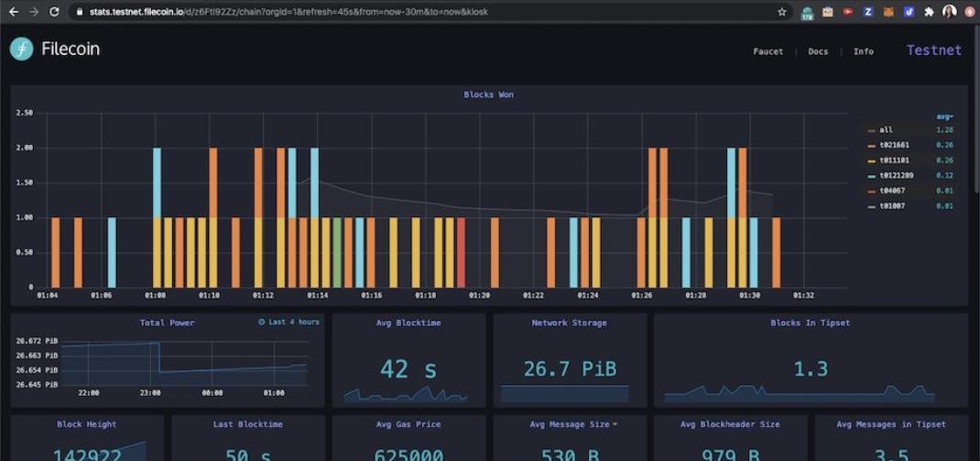
Task: Click the t011101 yellow legend color swatch
Action: (872, 161)
